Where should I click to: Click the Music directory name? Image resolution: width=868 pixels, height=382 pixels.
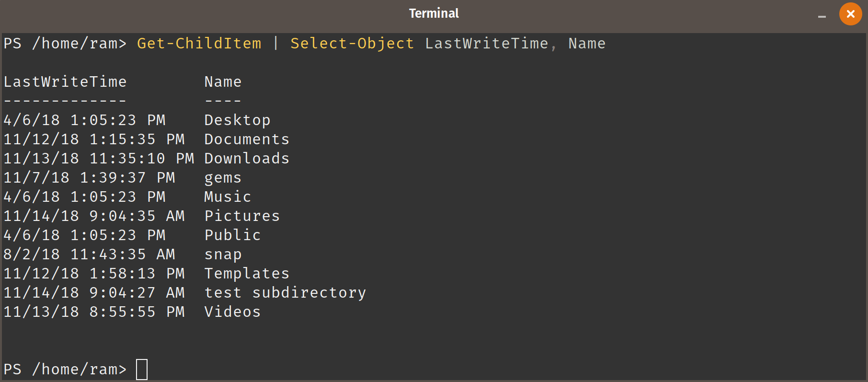coord(228,197)
